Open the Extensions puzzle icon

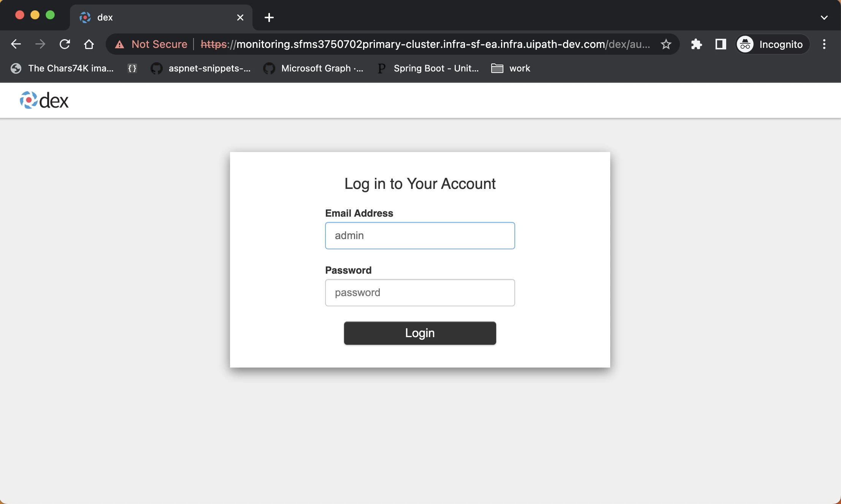[x=696, y=44]
